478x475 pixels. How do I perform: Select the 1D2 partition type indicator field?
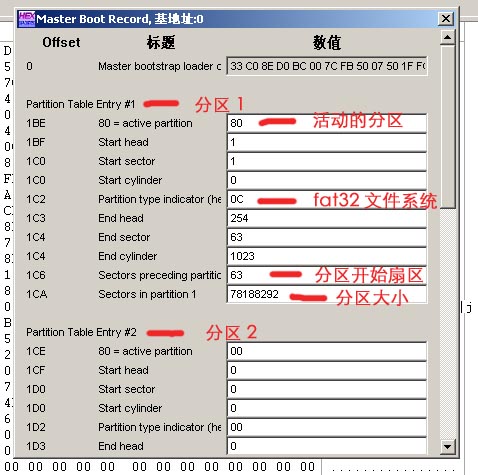click(327, 427)
